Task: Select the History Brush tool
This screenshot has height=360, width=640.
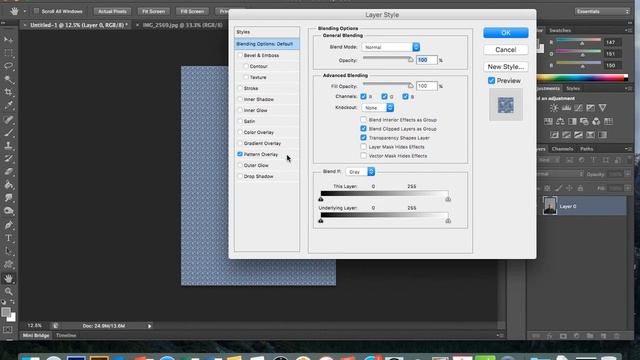Action: pos(8,158)
